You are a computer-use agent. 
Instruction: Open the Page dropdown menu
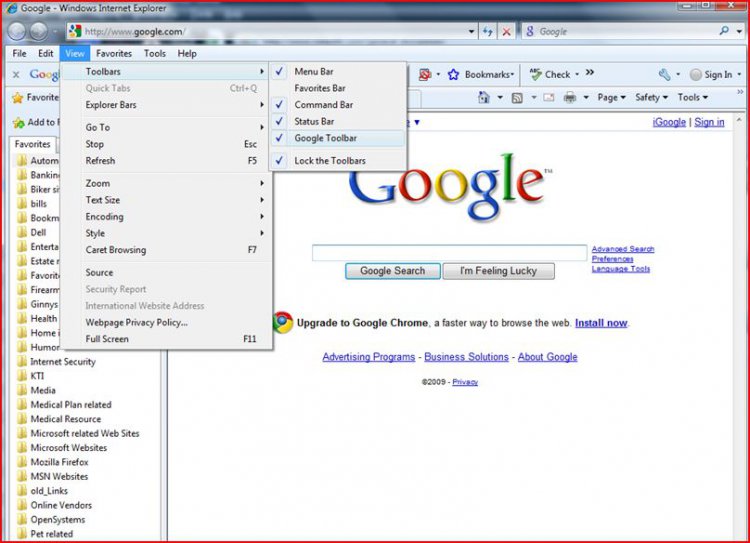(611, 98)
